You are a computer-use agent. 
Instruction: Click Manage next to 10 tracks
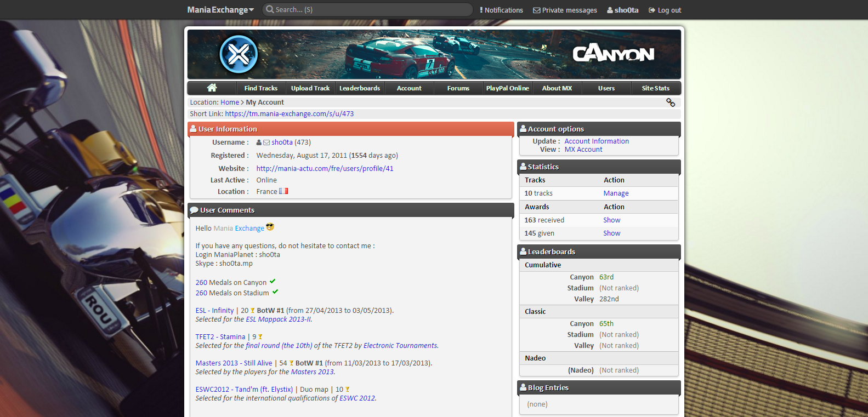pyautogui.click(x=616, y=193)
